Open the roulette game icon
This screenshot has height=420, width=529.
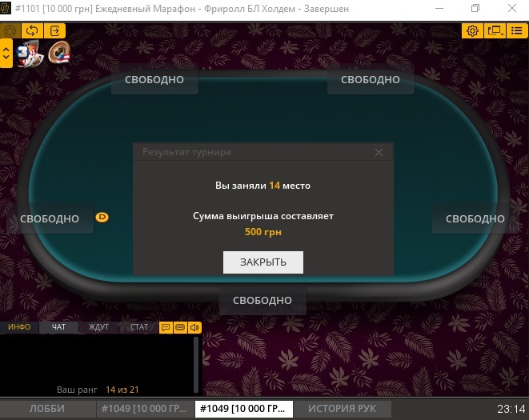tap(59, 52)
